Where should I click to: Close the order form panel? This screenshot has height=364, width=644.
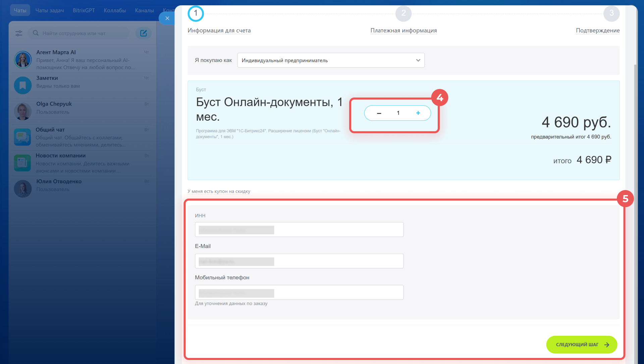(x=167, y=18)
